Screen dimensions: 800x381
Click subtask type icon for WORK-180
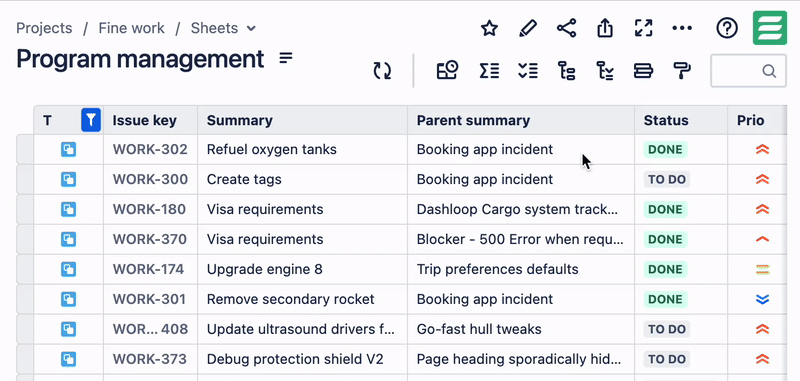(68, 209)
